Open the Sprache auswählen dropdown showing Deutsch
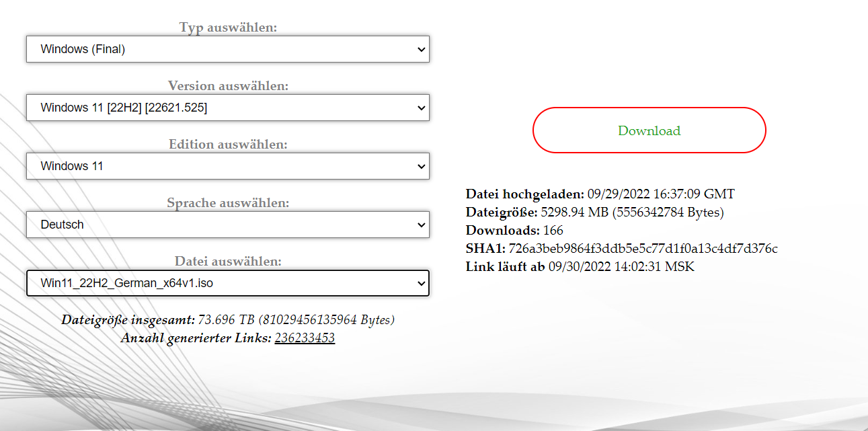868x431 pixels. point(228,225)
